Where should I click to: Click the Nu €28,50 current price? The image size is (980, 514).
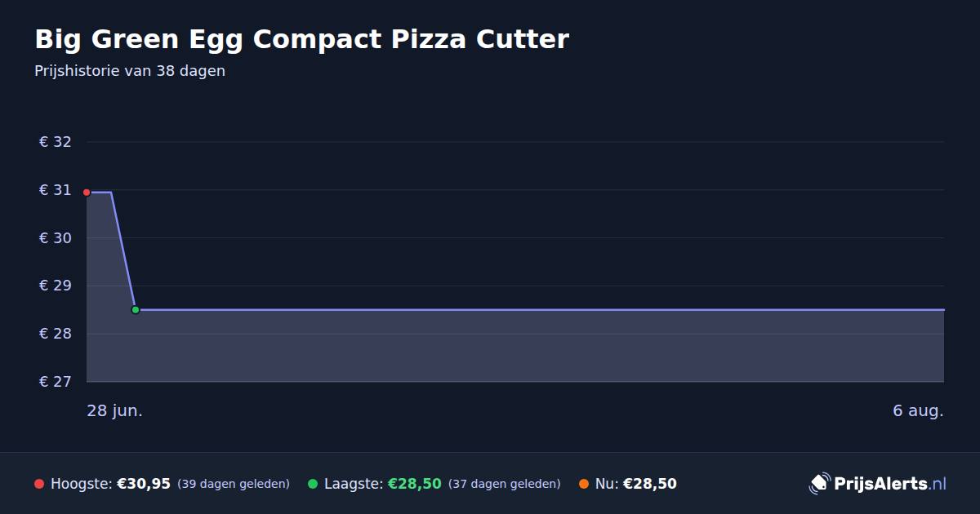650,484
